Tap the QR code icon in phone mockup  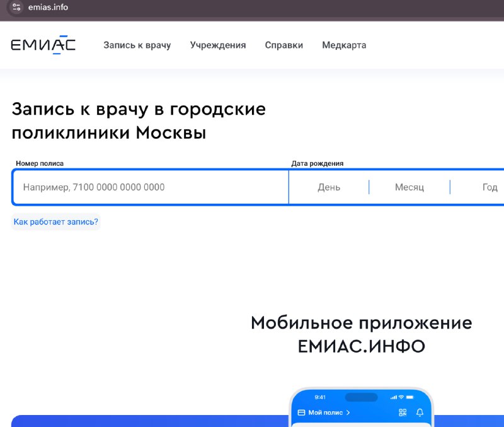pyautogui.click(x=403, y=412)
